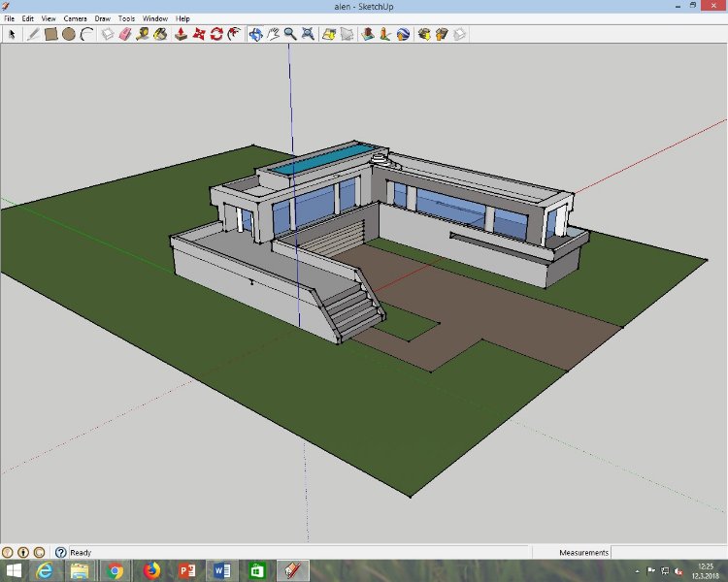Activate the Orbit camera tool
This screenshot has height=582, width=728.
point(255,34)
